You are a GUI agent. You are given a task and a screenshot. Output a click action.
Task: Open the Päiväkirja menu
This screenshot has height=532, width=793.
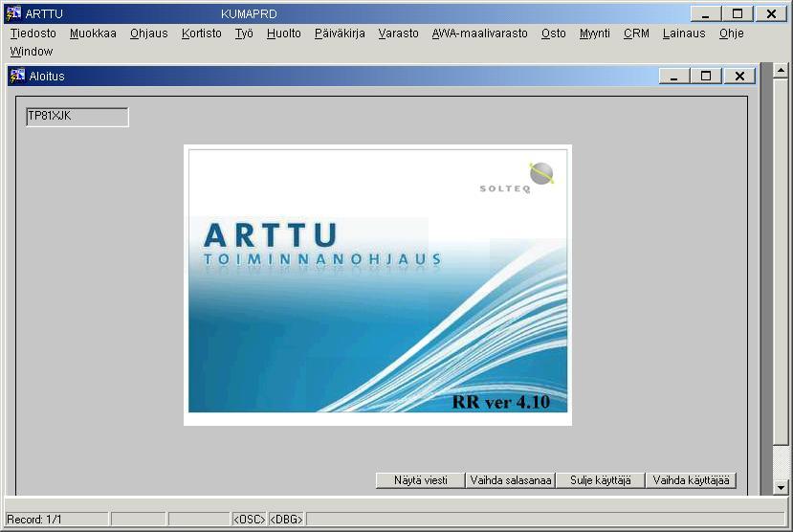pyautogui.click(x=340, y=33)
